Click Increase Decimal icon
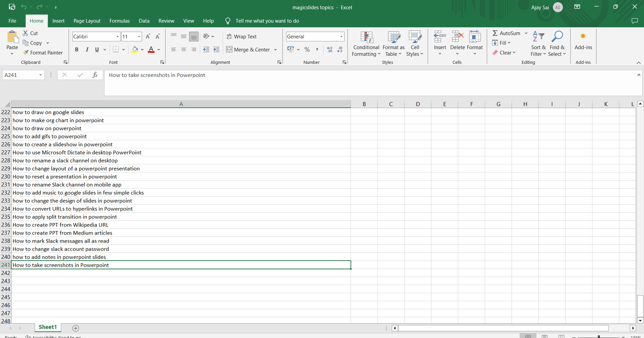The height and width of the screenshot is (338, 644). click(x=330, y=50)
